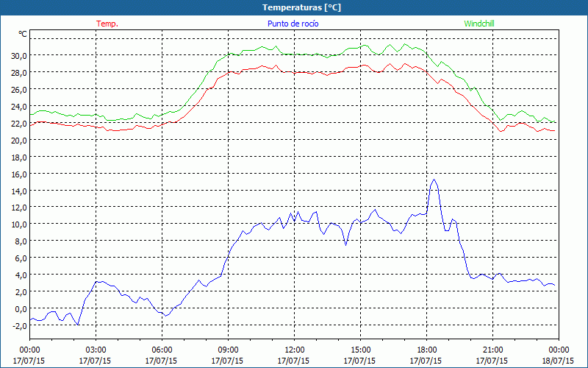
Task: Click the '15:00' time axis label
Action: click(x=361, y=350)
